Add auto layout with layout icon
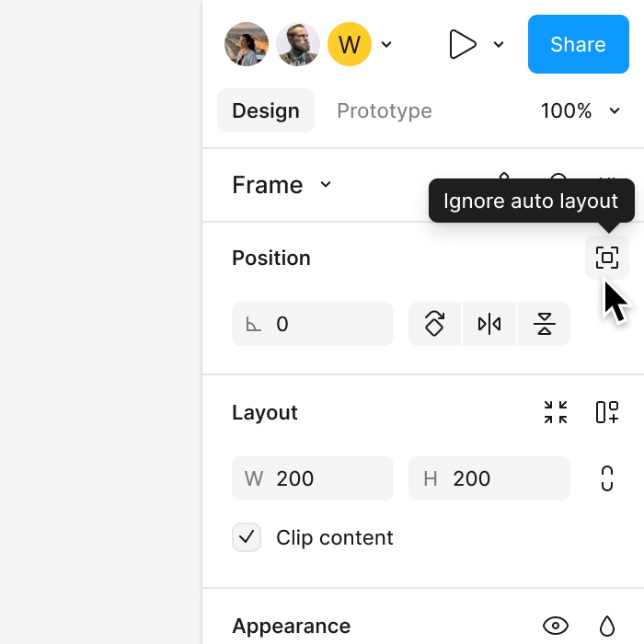The image size is (644, 644). tap(607, 412)
